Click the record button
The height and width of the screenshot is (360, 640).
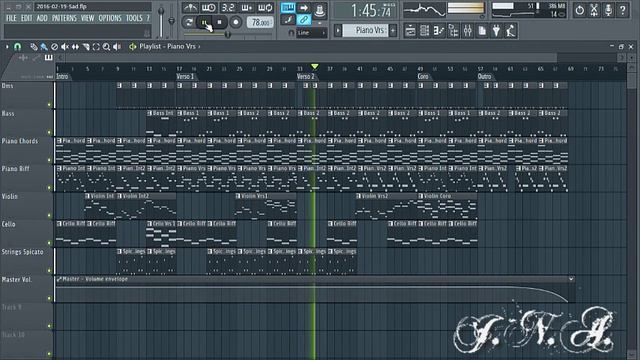point(236,22)
